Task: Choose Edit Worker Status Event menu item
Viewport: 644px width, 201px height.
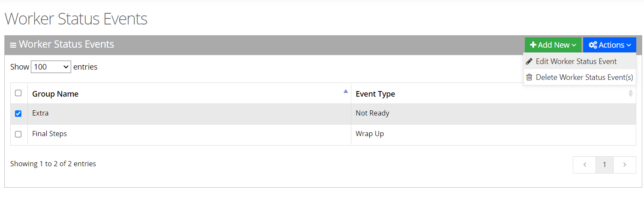Action: click(x=576, y=61)
